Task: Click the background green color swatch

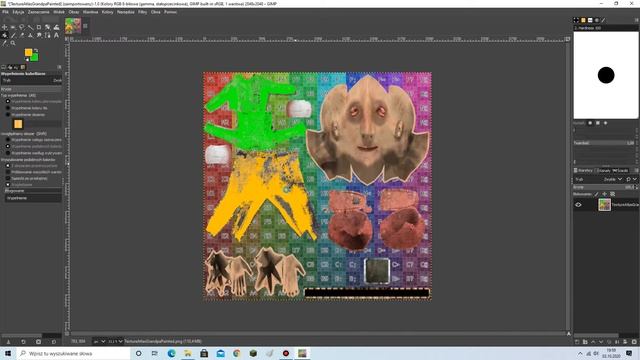Action: click(x=34, y=58)
